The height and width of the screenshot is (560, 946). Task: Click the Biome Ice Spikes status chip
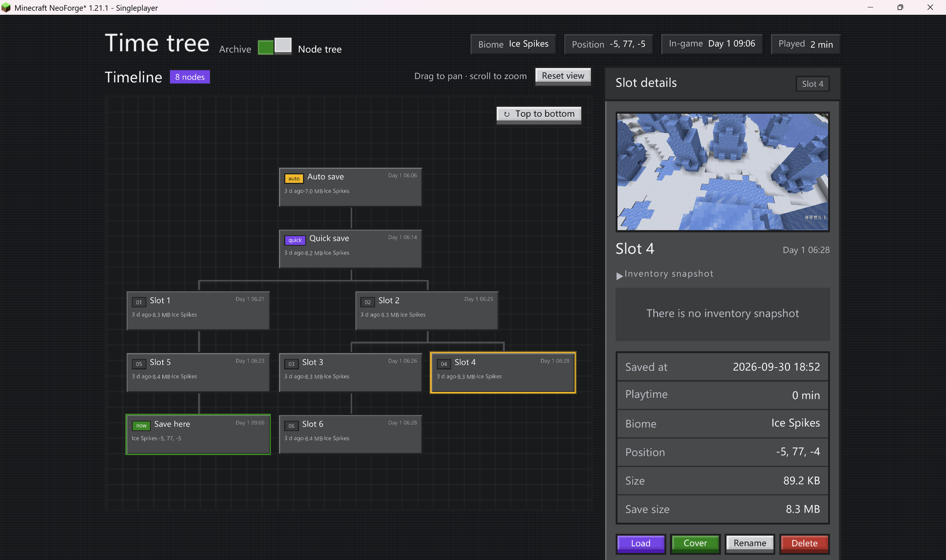coord(513,44)
